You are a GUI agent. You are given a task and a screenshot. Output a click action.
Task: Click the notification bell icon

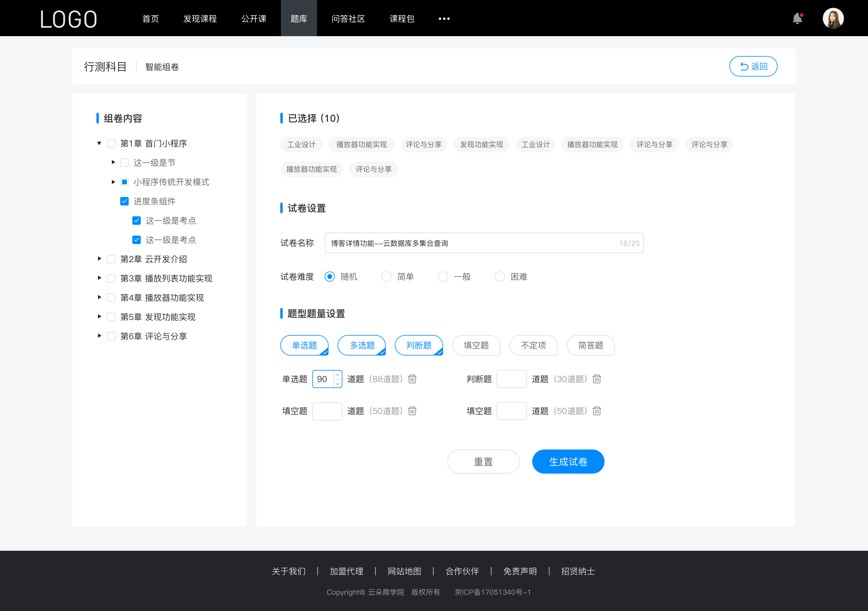pyautogui.click(x=799, y=18)
